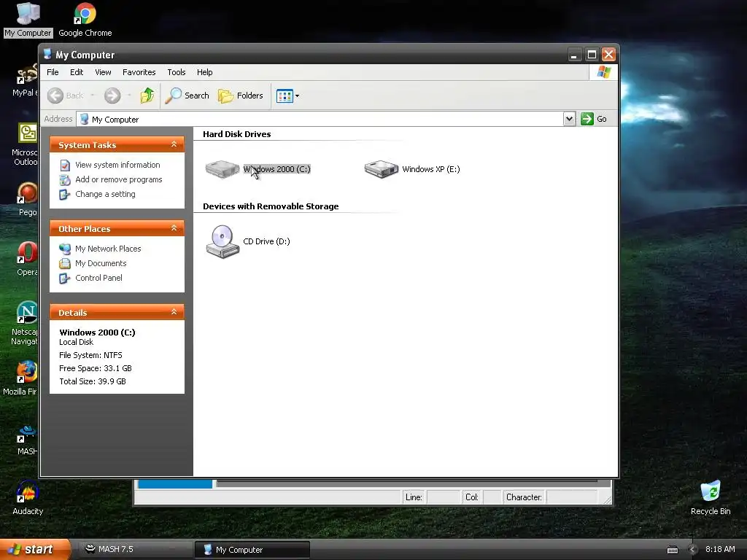
Task: Click My Computer taskbar button
Action: click(x=252, y=550)
